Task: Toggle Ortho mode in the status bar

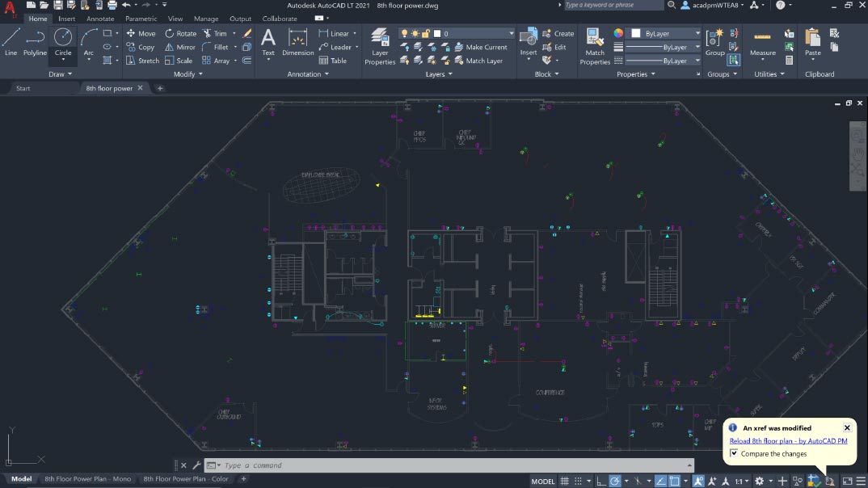Action: [x=602, y=480]
